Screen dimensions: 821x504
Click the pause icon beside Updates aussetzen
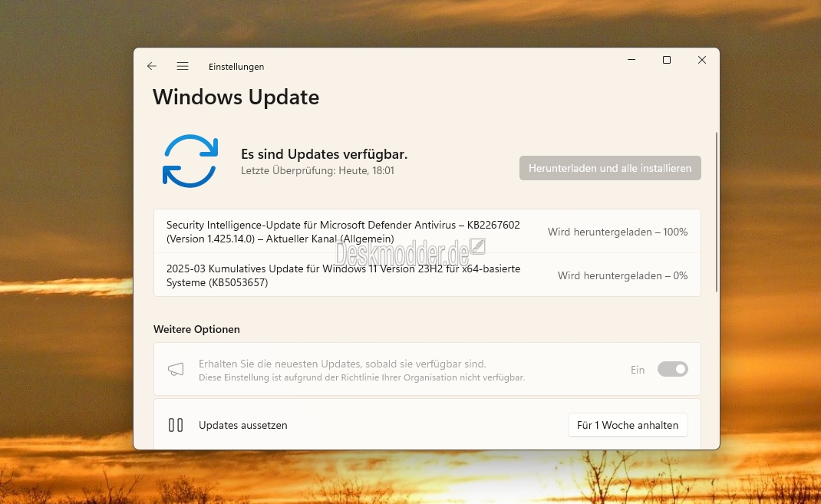176,425
